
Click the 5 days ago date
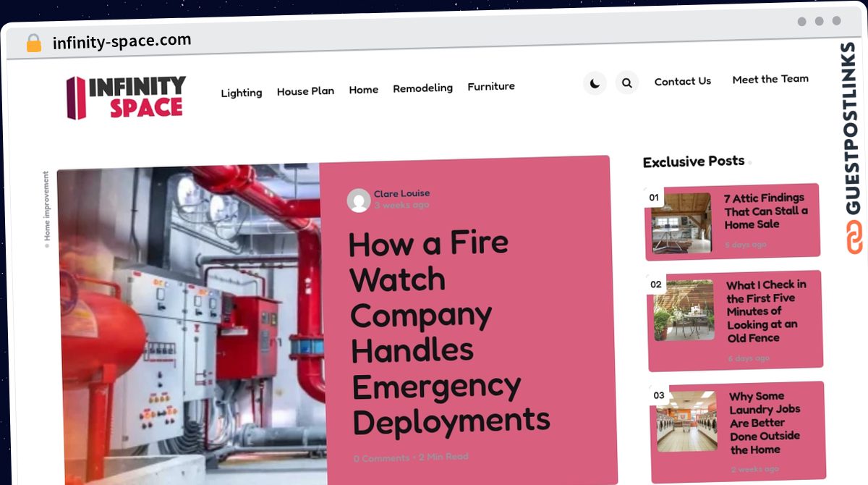pos(746,245)
